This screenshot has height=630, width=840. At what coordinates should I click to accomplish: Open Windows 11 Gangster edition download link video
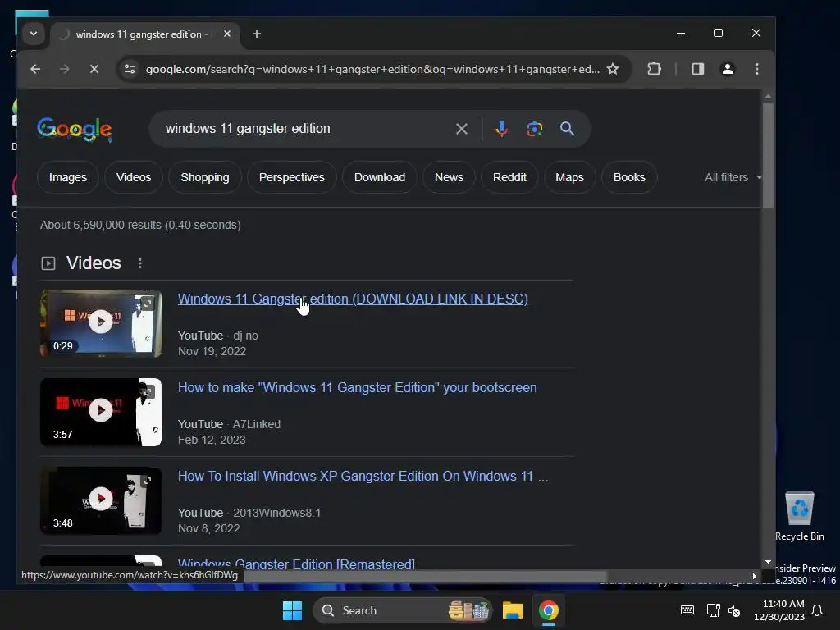tap(353, 299)
